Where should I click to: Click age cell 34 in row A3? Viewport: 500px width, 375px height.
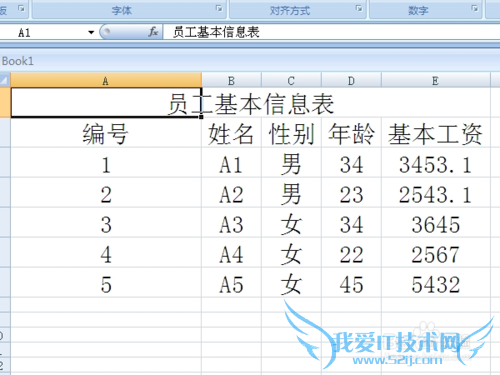(351, 223)
